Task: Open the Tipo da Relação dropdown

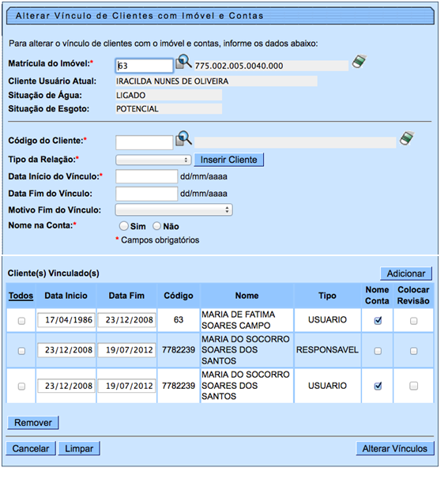Action: point(153,160)
